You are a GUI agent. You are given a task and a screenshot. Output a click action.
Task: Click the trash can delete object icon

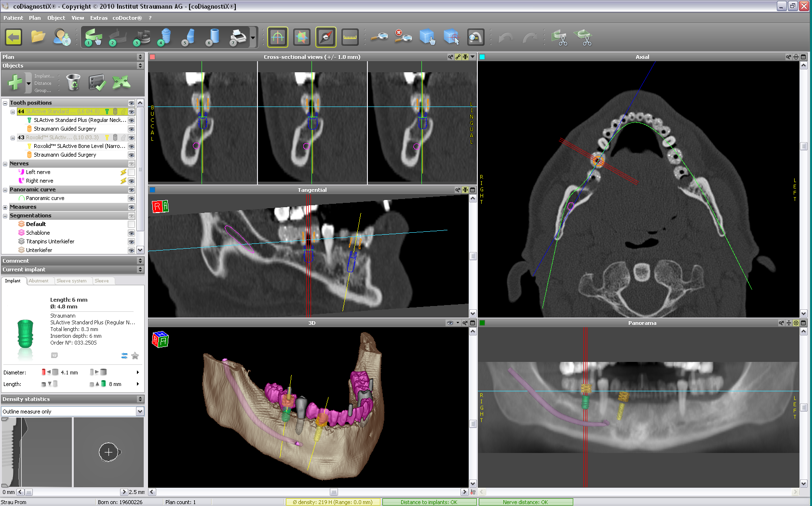coord(73,83)
